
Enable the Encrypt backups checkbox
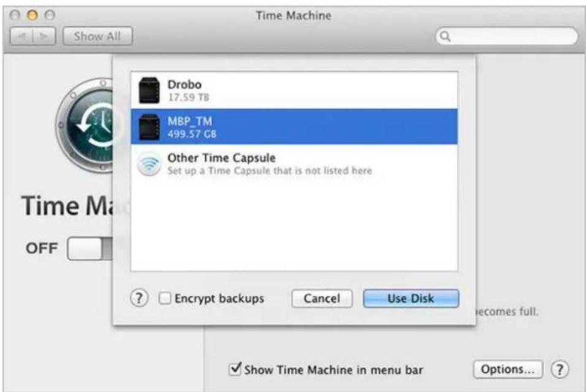click(x=164, y=298)
